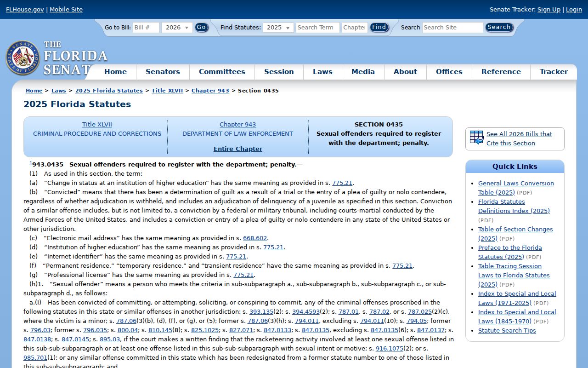Open the Laws menu tab

(x=322, y=72)
